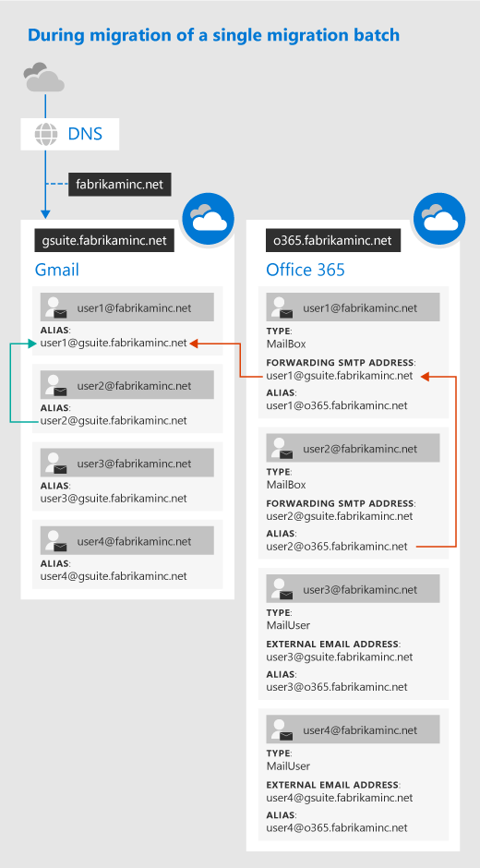Click Office 365 user3 mailbox person icon
Image resolution: width=480 pixels, height=868 pixels.
(282, 589)
